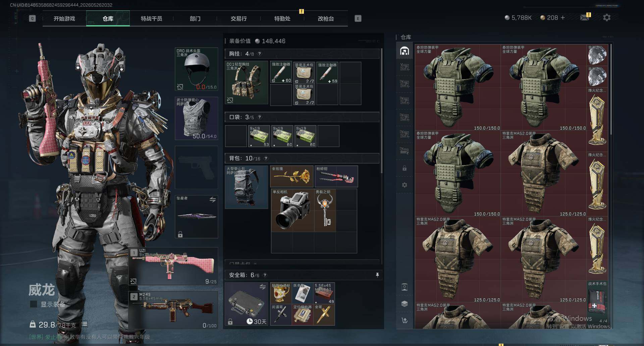Select the safe box case slot

click(247, 304)
